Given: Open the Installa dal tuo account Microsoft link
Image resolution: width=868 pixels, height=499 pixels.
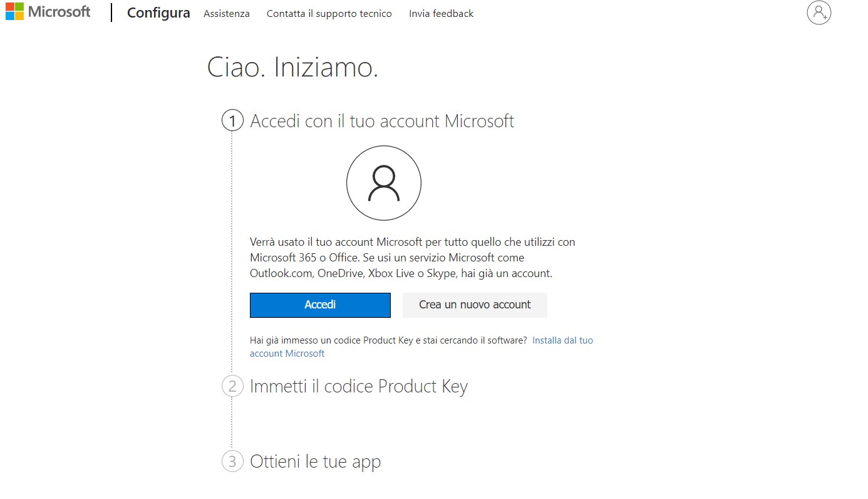Looking at the screenshot, I should click(562, 340).
